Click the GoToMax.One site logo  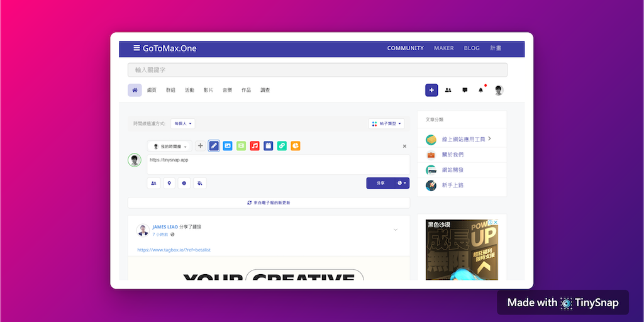[x=170, y=48]
